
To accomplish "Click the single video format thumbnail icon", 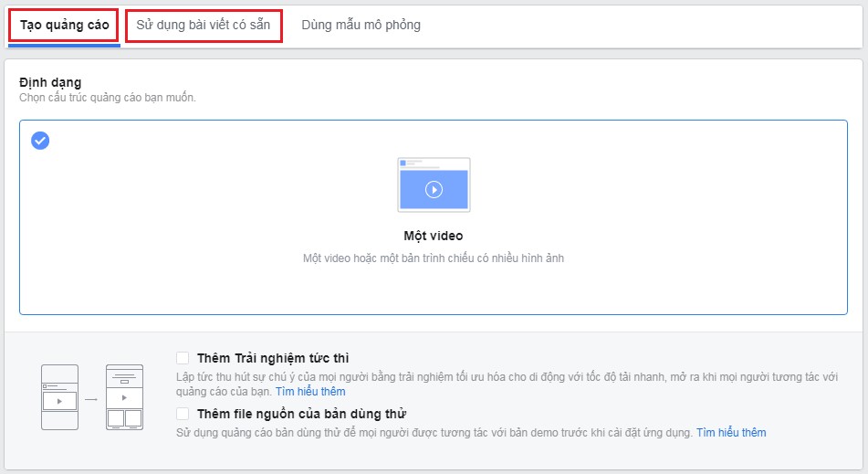I will pyautogui.click(x=434, y=185).
